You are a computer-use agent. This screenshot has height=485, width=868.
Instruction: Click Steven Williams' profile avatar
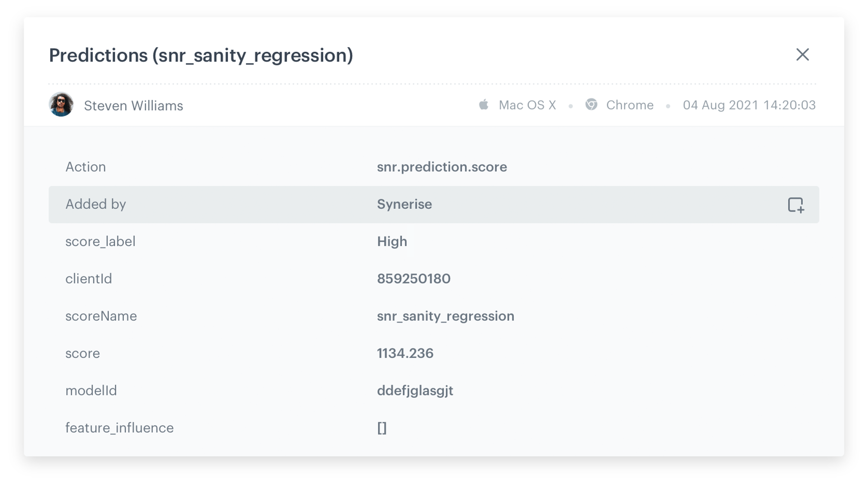tap(62, 105)
